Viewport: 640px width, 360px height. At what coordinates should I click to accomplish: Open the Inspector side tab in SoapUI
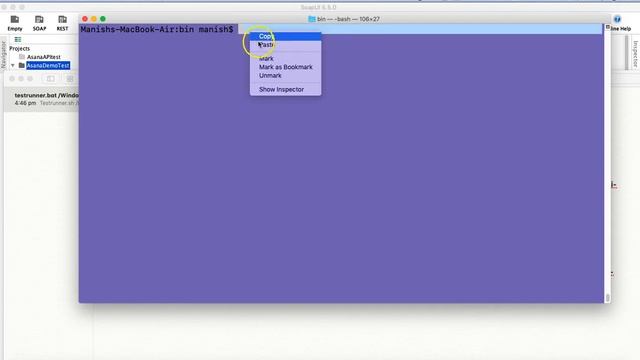tap(636, 54)
